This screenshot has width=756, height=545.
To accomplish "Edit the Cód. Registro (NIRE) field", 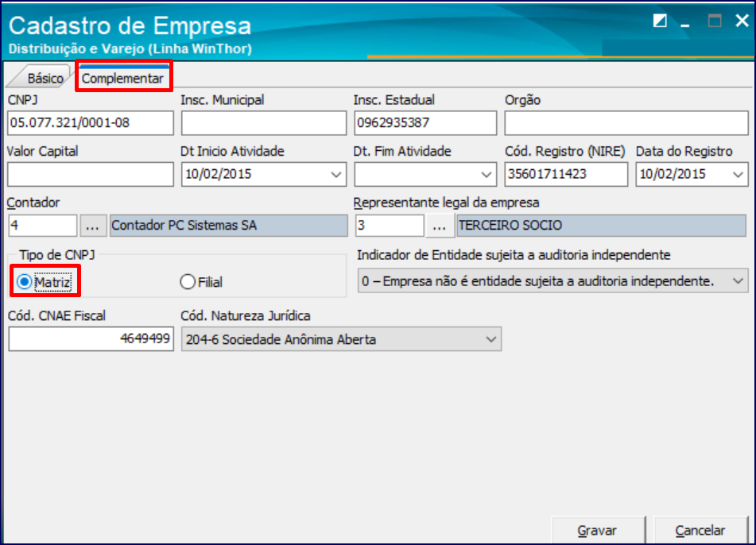I will [566, 175].
